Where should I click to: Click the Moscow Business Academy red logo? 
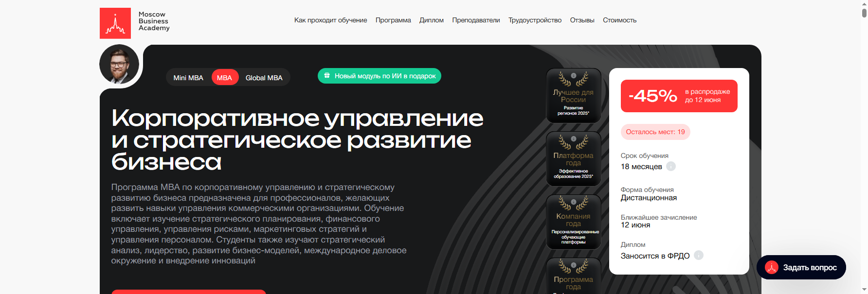[x=115, y=23]
